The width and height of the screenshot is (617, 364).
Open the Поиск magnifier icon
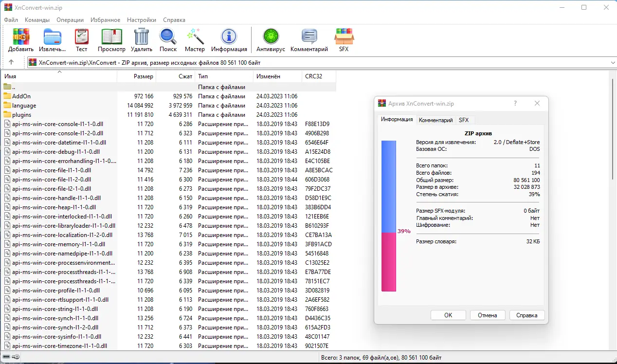(x=168, y=37)
